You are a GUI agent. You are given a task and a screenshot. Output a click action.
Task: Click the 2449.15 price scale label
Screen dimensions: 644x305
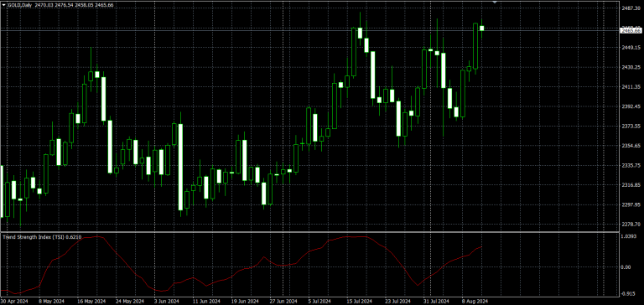(x=631, y=48)
